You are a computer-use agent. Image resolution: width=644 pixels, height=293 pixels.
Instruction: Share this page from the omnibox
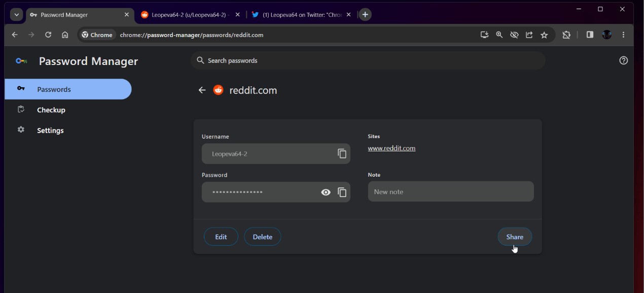click(529, 35)
